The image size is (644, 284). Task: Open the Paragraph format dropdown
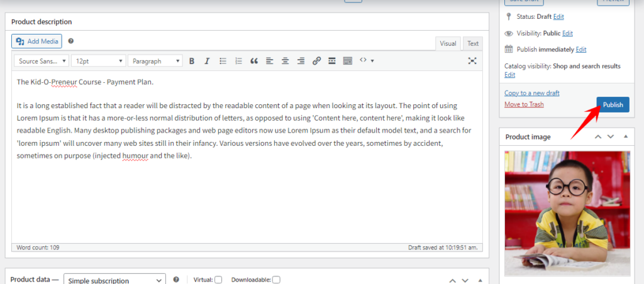[x=155, y=61]
